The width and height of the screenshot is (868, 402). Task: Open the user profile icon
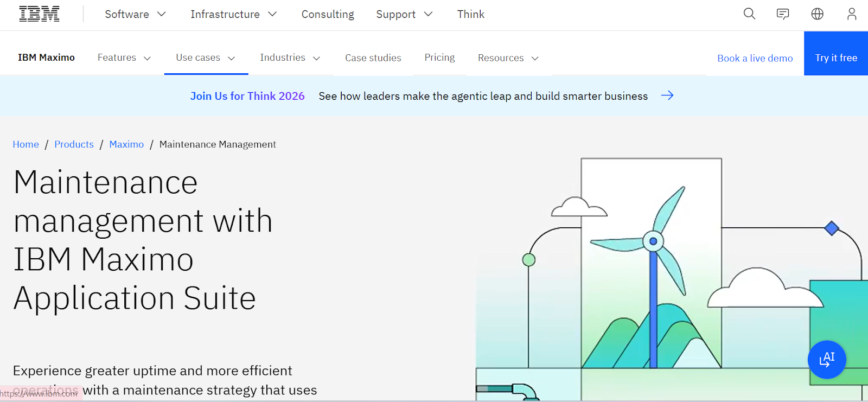tap(852, 14)
